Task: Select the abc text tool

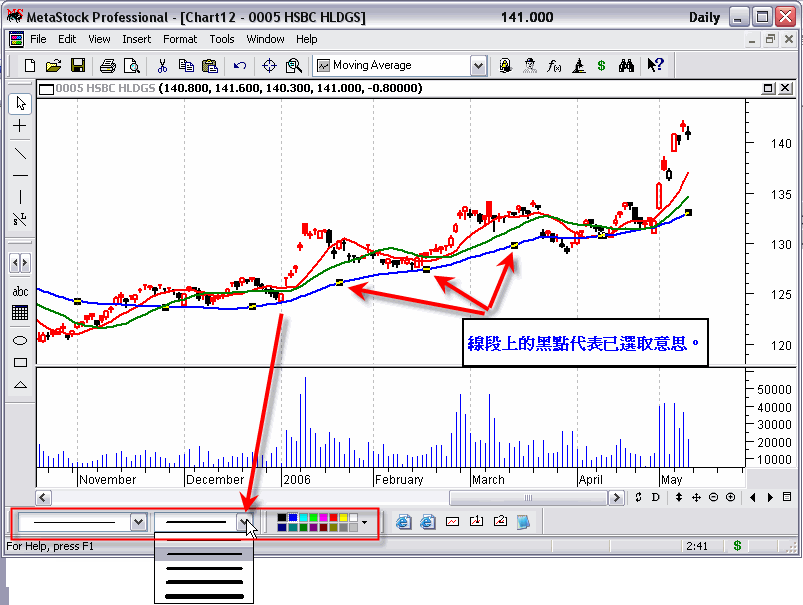Action: click(20, 291)
